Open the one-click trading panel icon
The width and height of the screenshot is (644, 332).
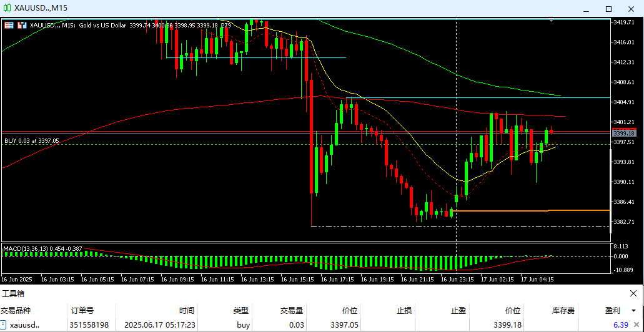tap(9, 25)
